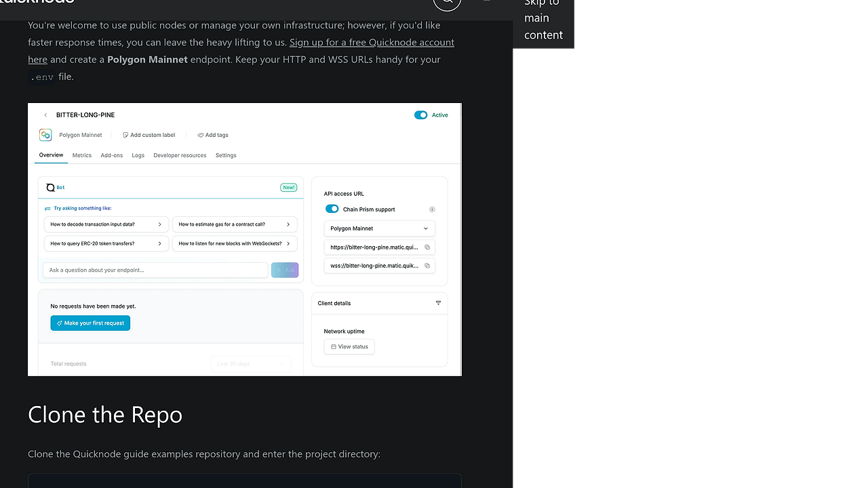This screenshot has height=488, width=868.
Task: Click the View status button
Action: click(x=349, y=346)
